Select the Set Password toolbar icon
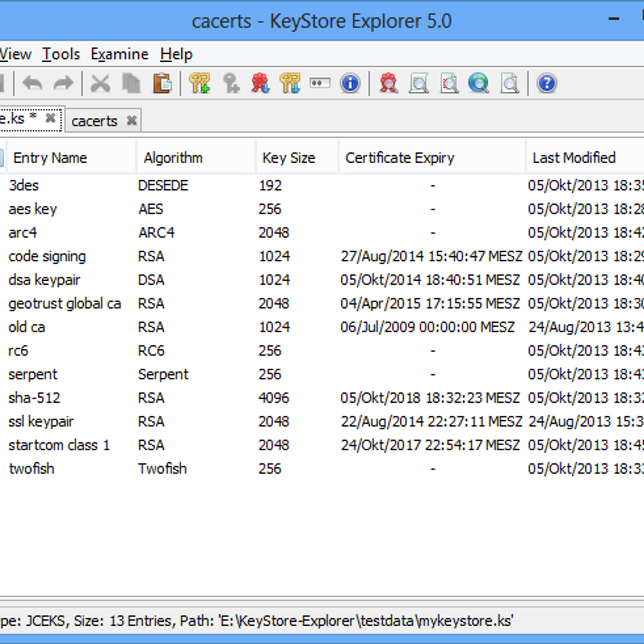This screenshot has width=644, height=644. [x=319, y=83]
